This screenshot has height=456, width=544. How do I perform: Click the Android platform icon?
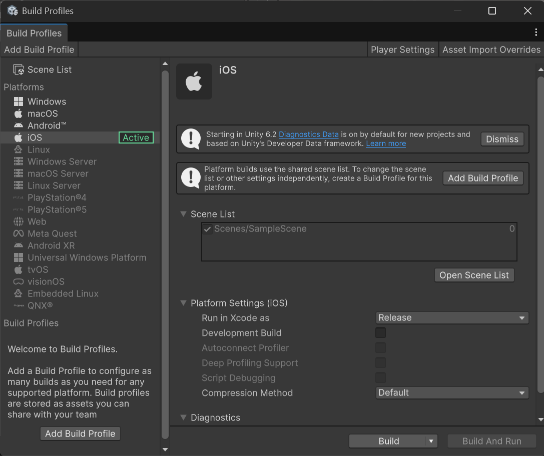tap(18, 125)
